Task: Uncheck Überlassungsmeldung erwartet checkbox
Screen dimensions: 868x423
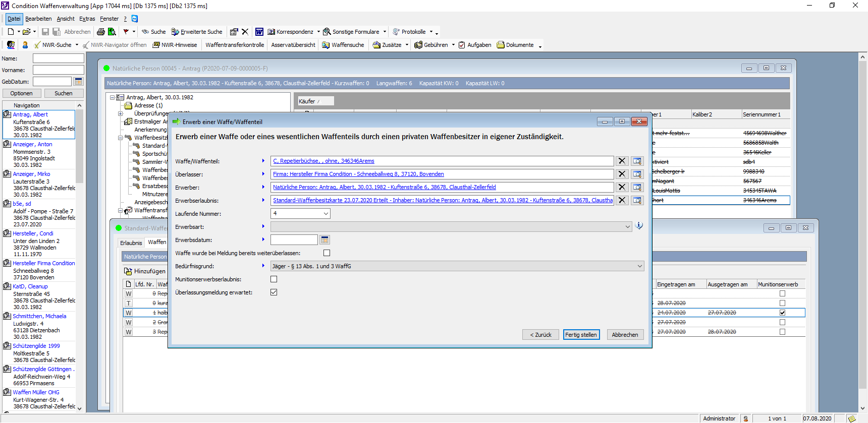Action: point(274,292)
